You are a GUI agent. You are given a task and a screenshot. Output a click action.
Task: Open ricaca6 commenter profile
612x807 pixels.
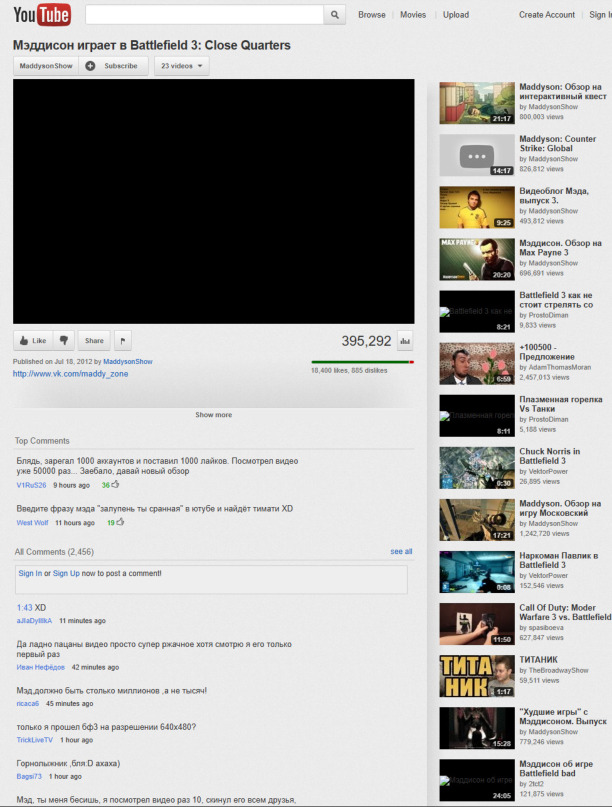pos(28,704)
